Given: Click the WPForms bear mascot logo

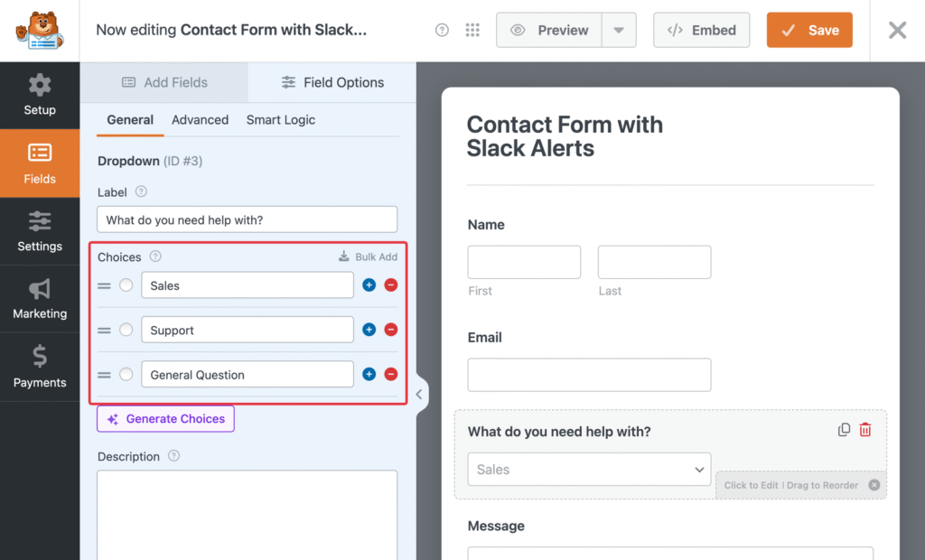Looking at the screenshot, I should 40,30.
